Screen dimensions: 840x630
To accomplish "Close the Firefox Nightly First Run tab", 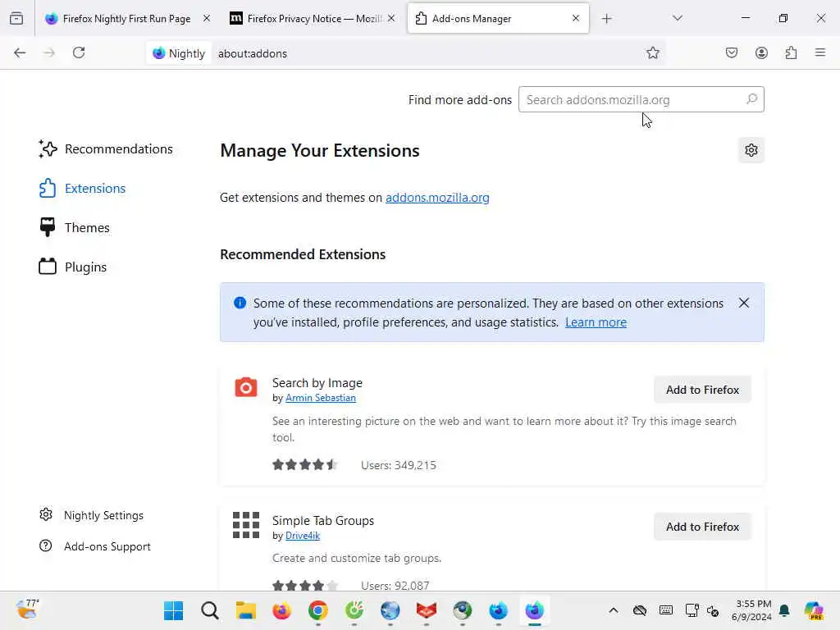I will click(207, 18).
